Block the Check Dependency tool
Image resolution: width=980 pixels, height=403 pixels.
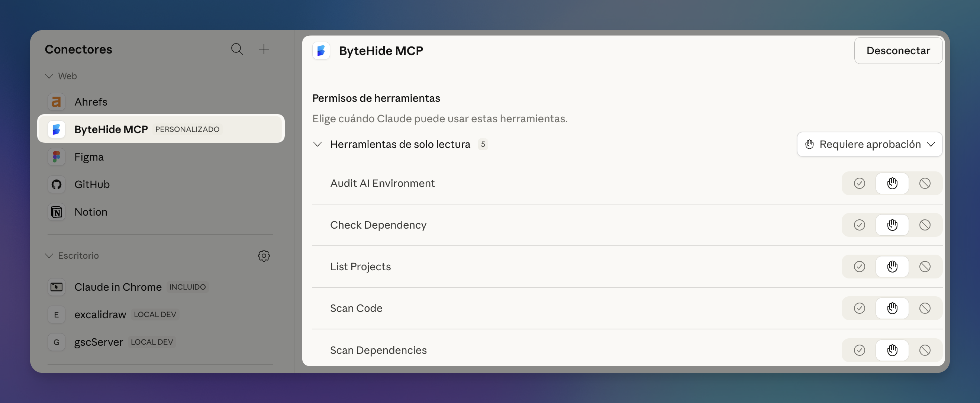(925, 225)
